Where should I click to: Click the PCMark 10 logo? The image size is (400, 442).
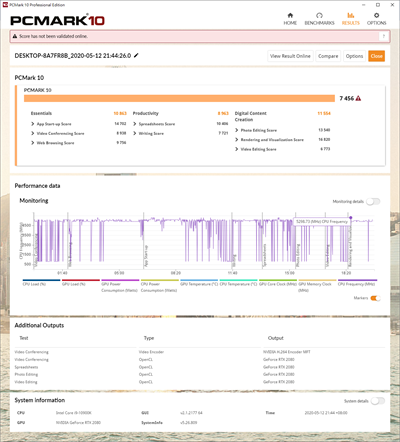pyautogui.click(x=57, y=21)
